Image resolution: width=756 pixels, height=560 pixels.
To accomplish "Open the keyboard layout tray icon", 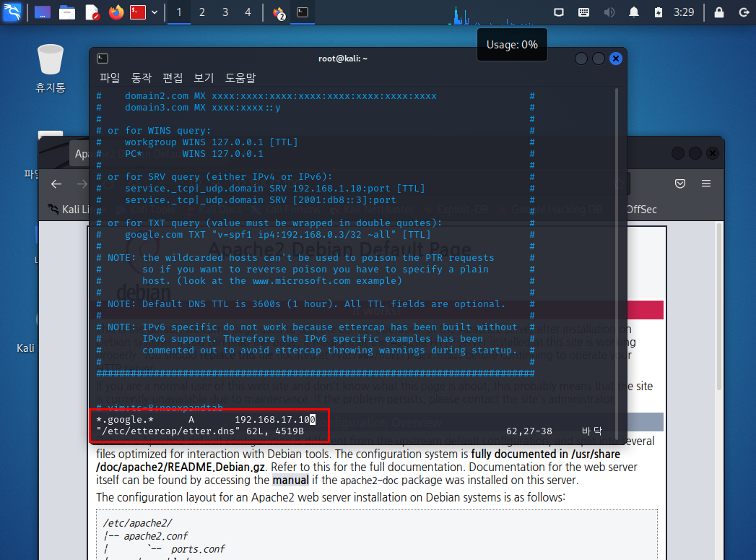I will 584,12.
